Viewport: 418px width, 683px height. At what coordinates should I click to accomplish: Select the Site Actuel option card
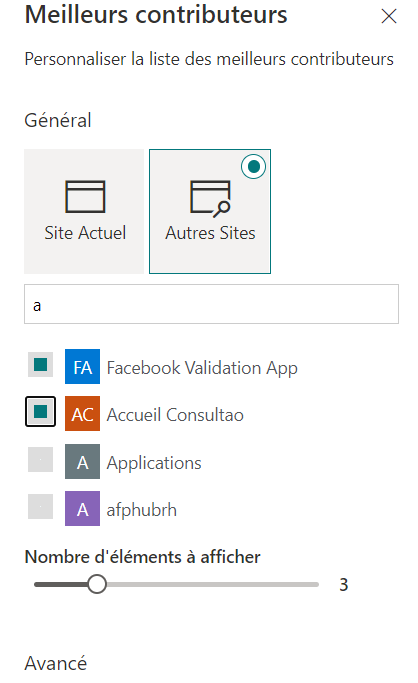(84, 211)
